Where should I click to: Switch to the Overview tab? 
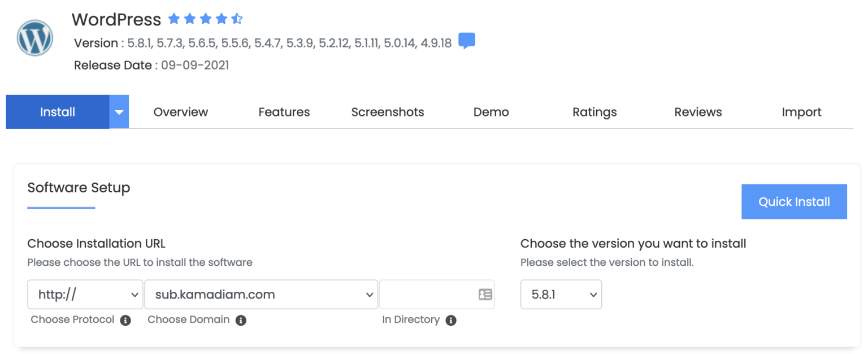(x=181, y=112)
